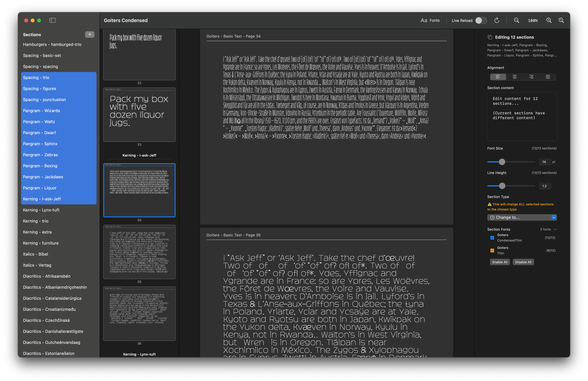This screenshot has width=588, height=381.
Task: Open the Change to... section type dropdown
Action: coord(522,217)
